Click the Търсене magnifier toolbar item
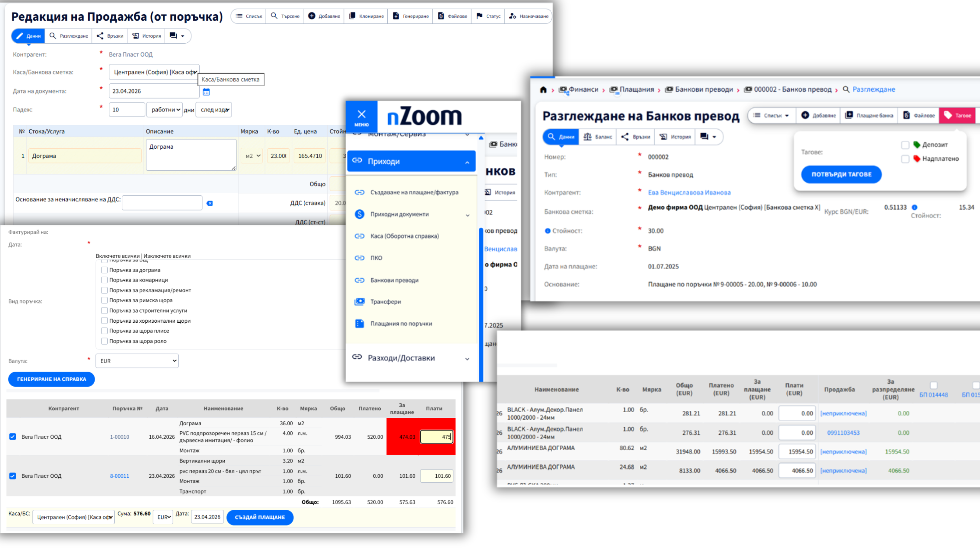The height and width of the screenshot is (551, 980). (x=285, y=16)
